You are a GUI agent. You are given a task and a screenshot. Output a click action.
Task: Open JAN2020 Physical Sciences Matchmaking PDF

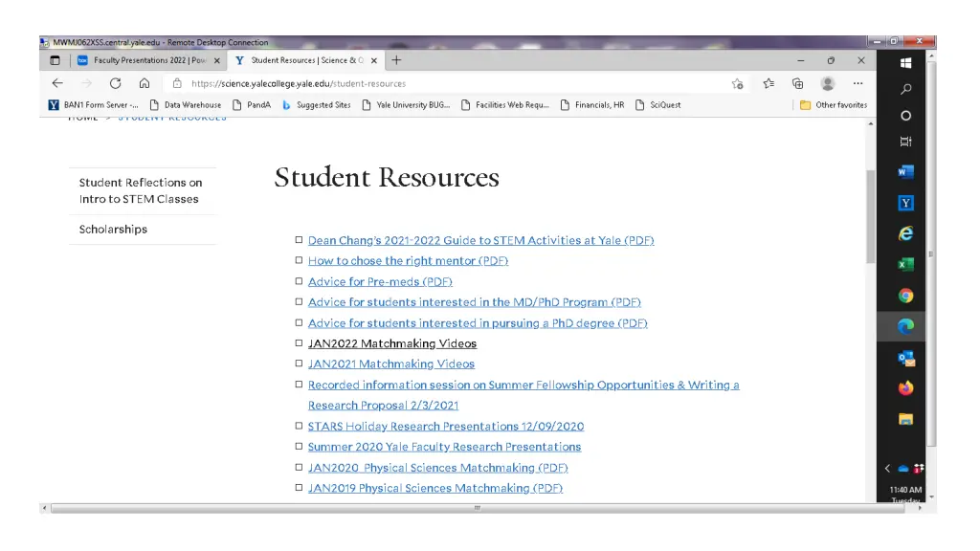437,467
